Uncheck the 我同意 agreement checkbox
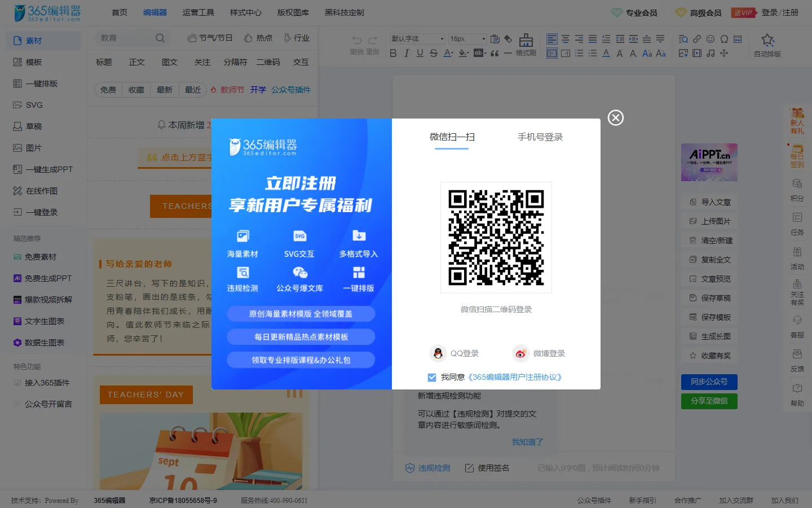The width and height of the screenshot is (812, 508). (x=432, y=378)
